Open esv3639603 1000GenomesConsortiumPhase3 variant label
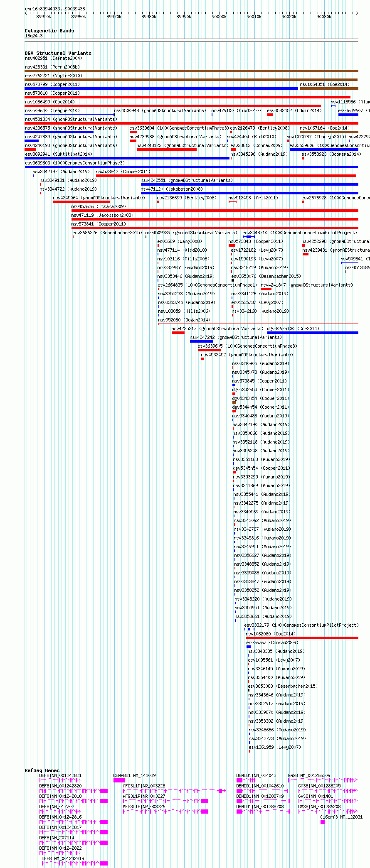The height and width of the screenshot is (868, 370). (x=75, y=163)
